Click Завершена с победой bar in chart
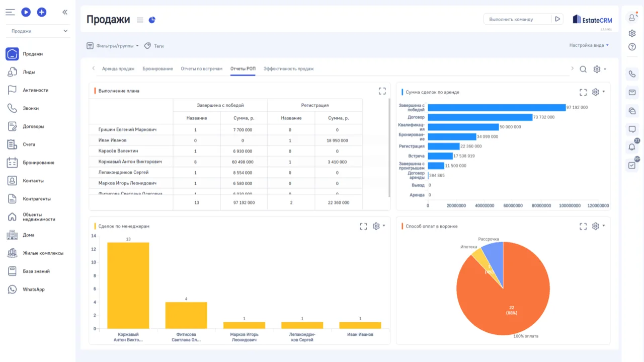 click(497, 107)
